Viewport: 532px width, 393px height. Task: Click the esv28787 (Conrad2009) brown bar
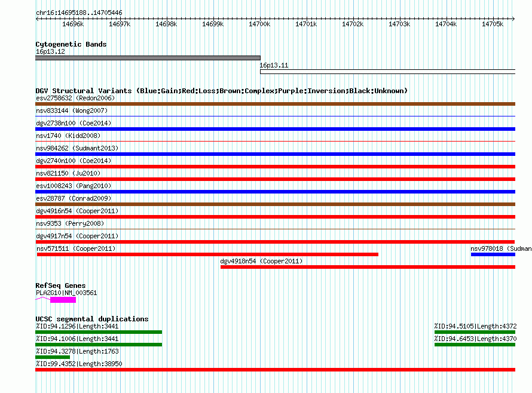click(275, 204)
